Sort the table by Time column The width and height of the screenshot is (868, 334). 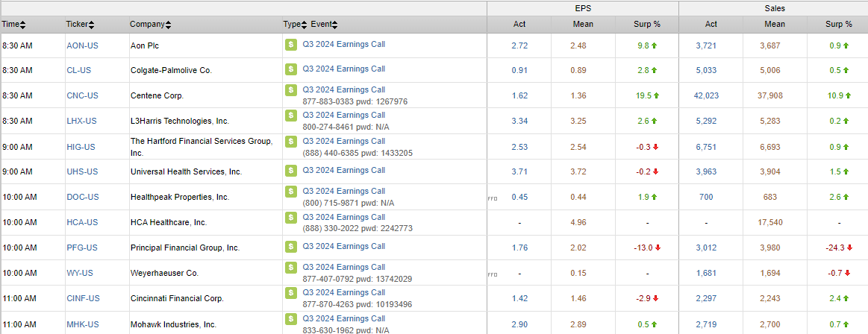(14, 25)
